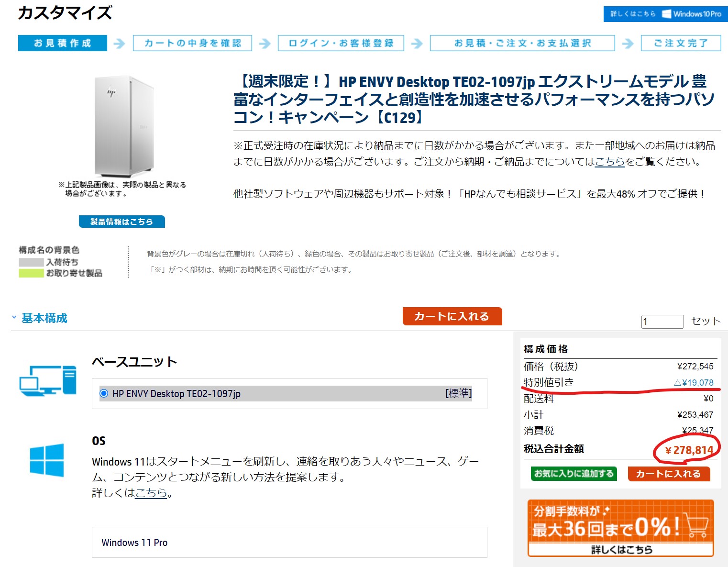The image size is (728, 567).
Task: Click the base unit computer icon
Action: coord(48,381)
